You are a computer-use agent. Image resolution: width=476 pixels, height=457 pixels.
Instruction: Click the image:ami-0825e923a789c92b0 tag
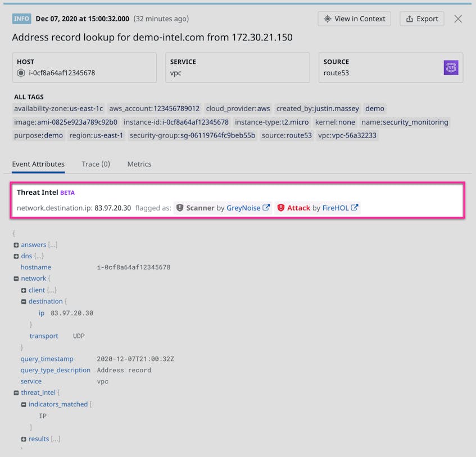coord(66,122)
